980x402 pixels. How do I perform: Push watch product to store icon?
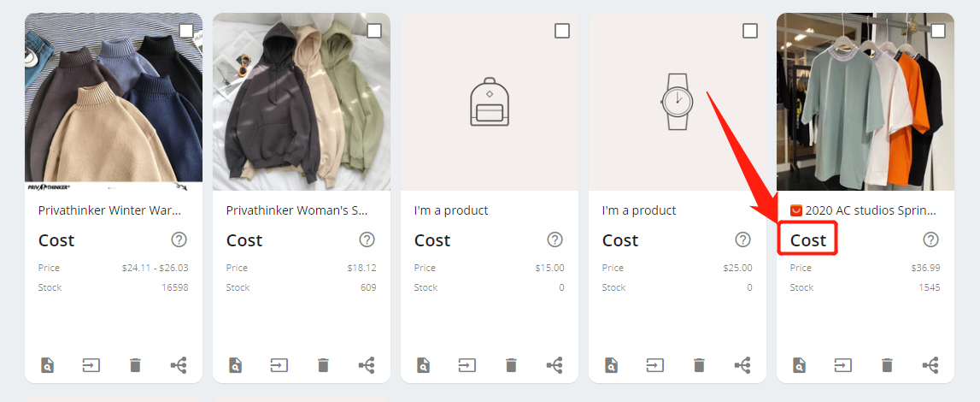click(x=655, y=364)
